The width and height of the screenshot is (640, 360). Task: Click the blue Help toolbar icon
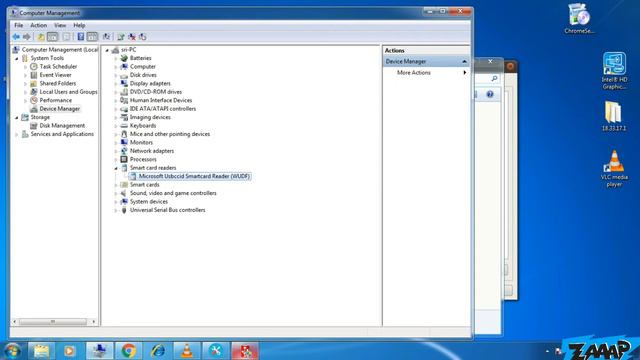point(81,37)
